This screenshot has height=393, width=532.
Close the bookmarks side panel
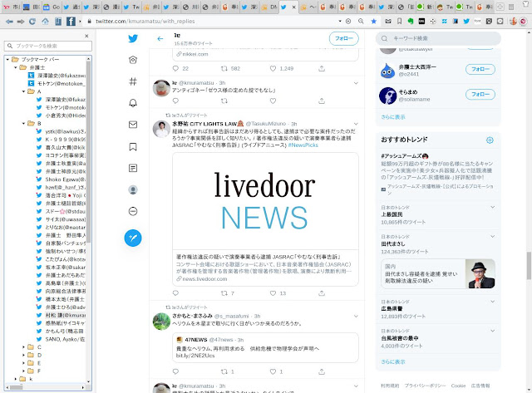click(86, 36)
